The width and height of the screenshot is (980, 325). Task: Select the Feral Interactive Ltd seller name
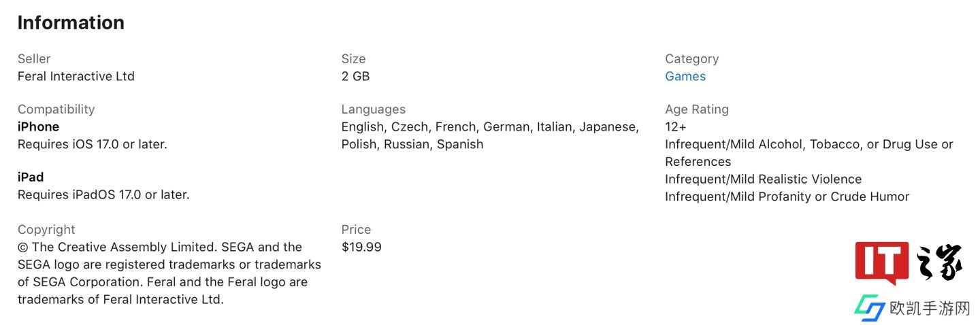[x=76, y=76]
